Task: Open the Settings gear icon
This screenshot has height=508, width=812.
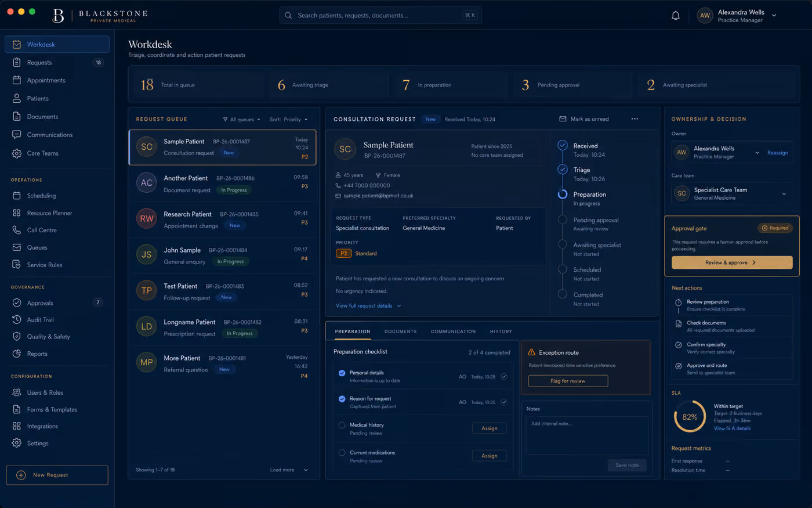Action: (17, 443)
